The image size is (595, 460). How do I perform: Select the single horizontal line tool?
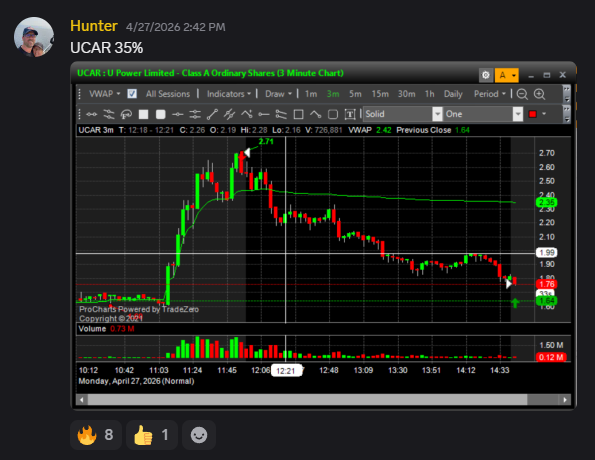(178, 114)
